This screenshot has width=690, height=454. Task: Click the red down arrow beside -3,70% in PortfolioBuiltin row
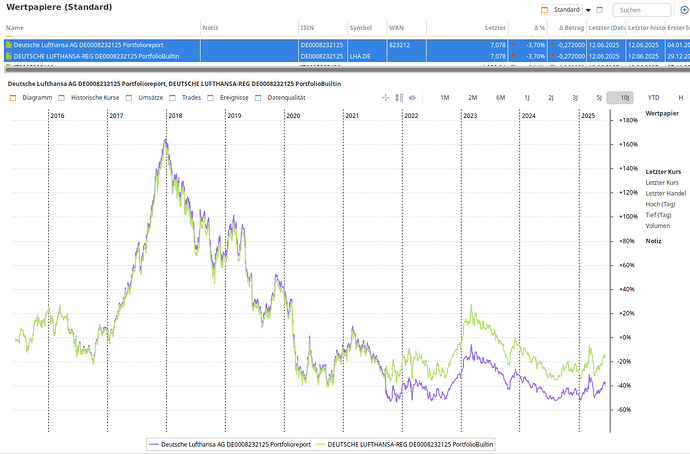(x=513, y=56)
